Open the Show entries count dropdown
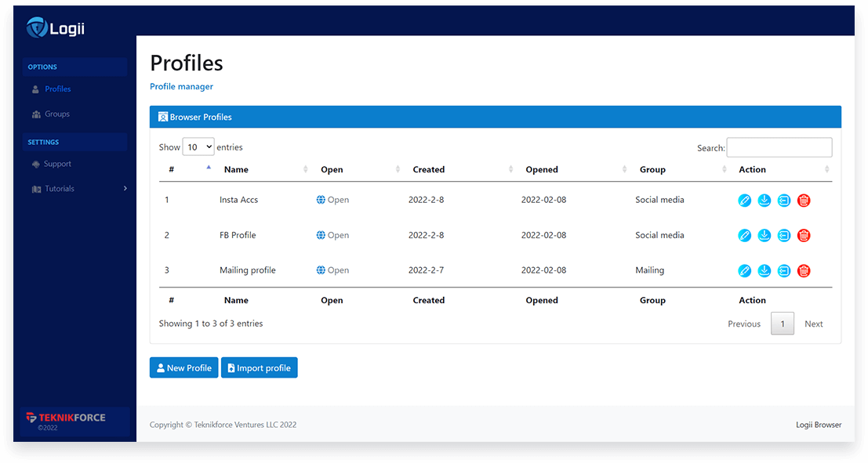Viewport: 868px width, 463px height. [x=198, y=146]
